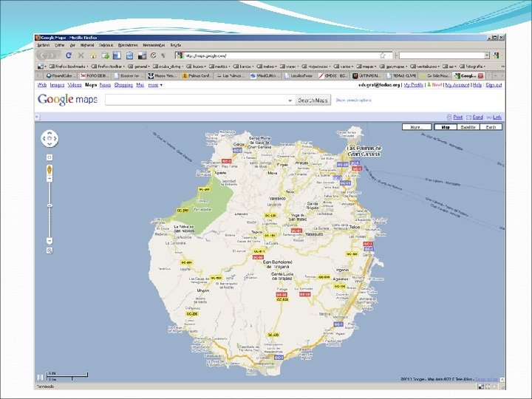Switch to the 'Las Palmas' browser tab
The image size is (532, 399).
point(231,75)
